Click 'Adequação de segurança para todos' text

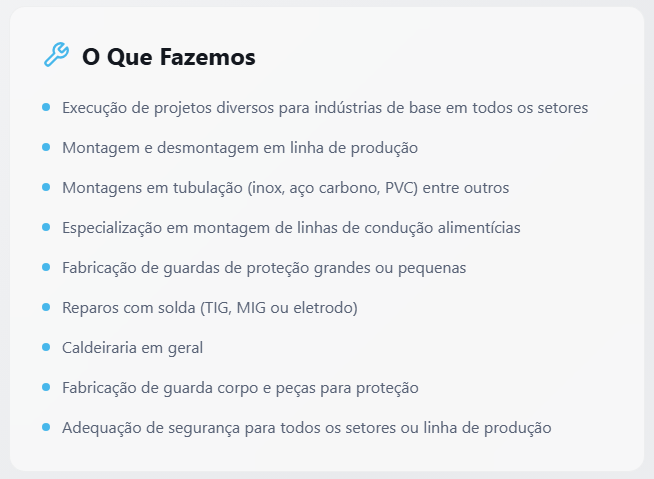(x=307, y=428)
